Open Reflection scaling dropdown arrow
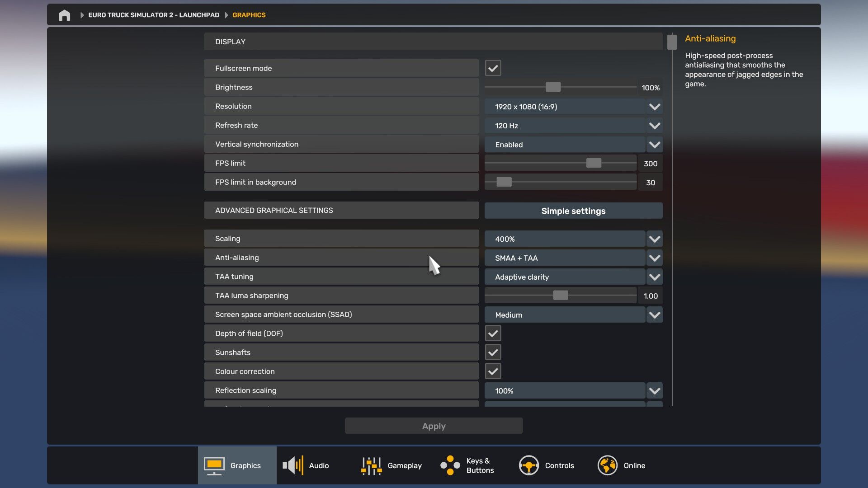 655,391
